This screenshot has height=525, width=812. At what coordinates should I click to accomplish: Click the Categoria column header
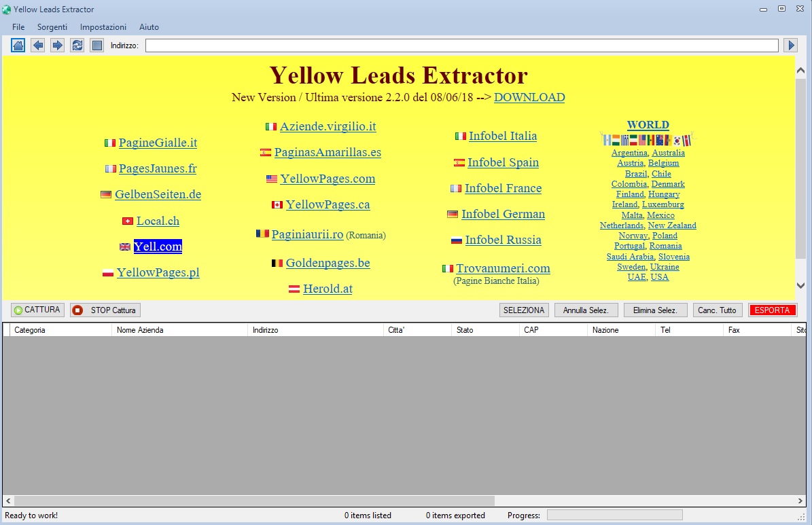click(60, 330)
